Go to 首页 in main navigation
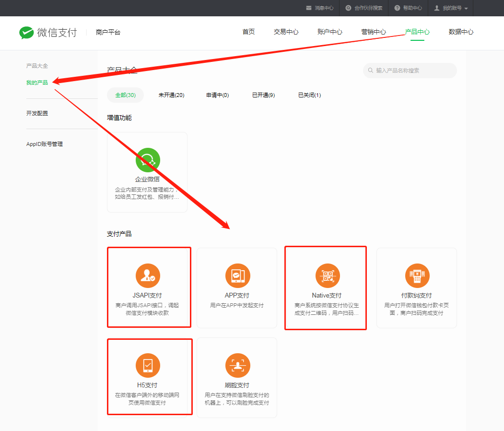The image size is (504, 431). click(x=248, y=32)
